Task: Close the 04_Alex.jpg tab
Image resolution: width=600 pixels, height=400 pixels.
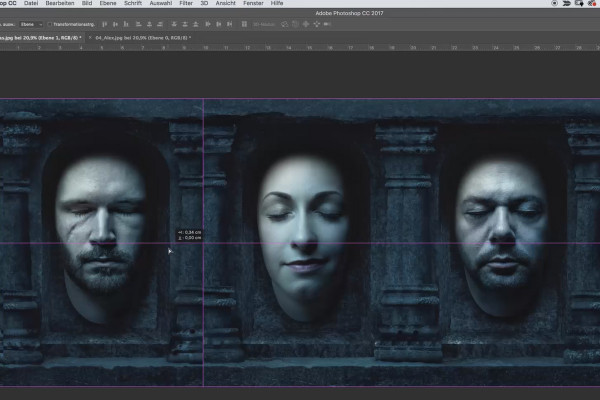Action: 90,38
